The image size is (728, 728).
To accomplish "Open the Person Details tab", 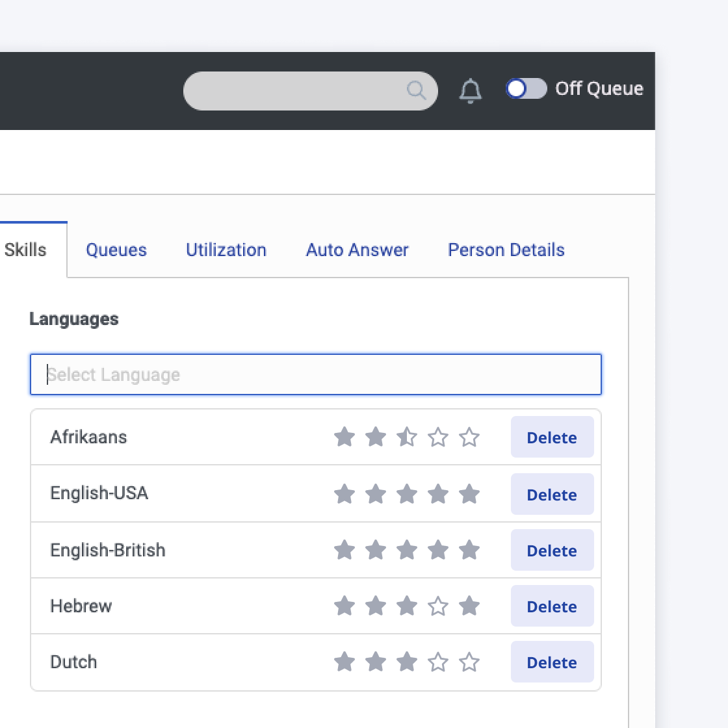I will (x=506, y=250).
